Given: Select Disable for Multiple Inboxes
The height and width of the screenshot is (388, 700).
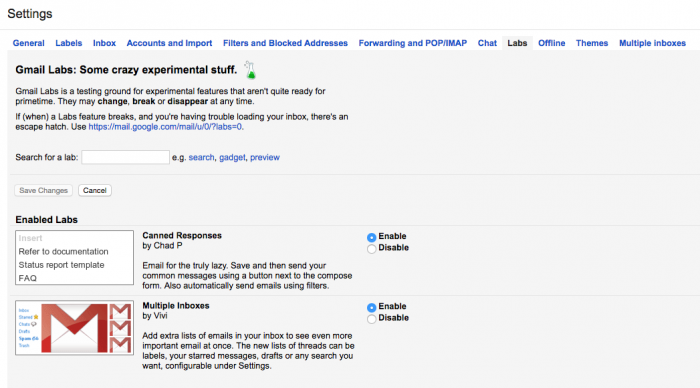Looking at the screenshot, I should pyautogui.click(x=371, y=319).
